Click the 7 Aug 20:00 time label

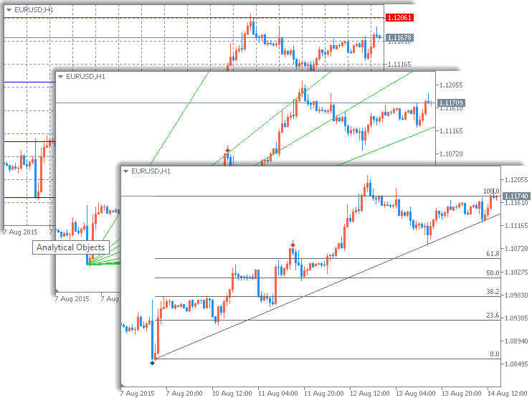[x=184, y=393]
